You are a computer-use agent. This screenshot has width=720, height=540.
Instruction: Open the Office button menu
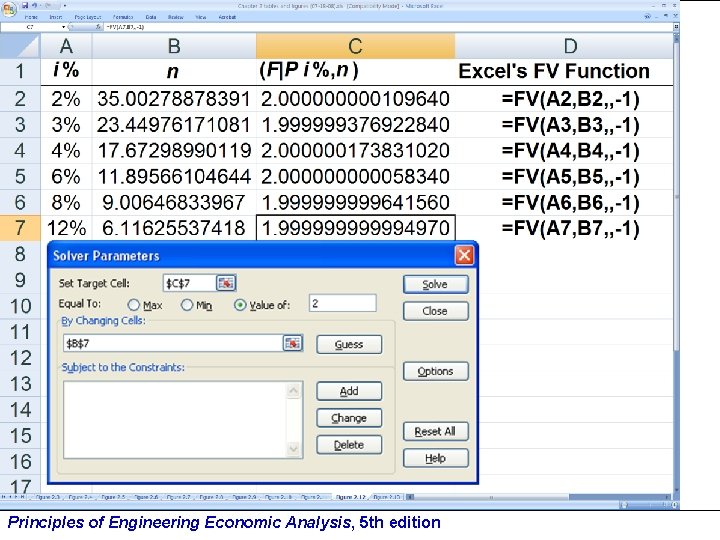[x=9, y=8]
